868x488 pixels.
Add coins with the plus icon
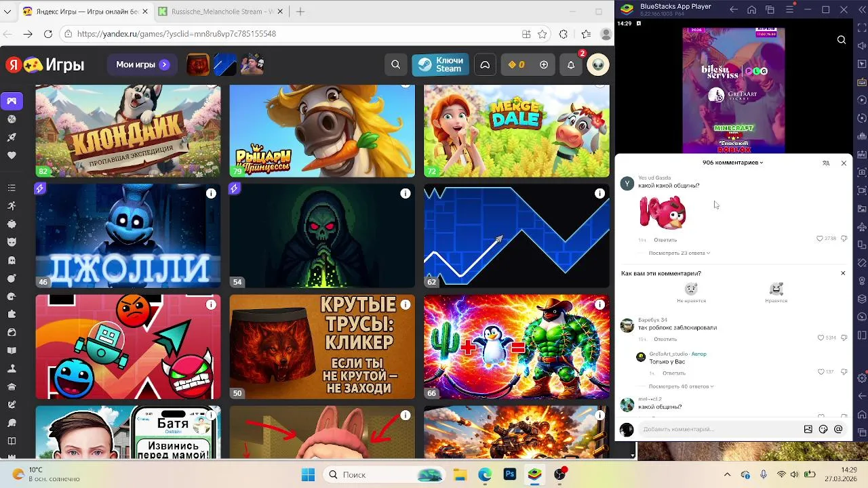pyautogui.click(x=544, y=64)
